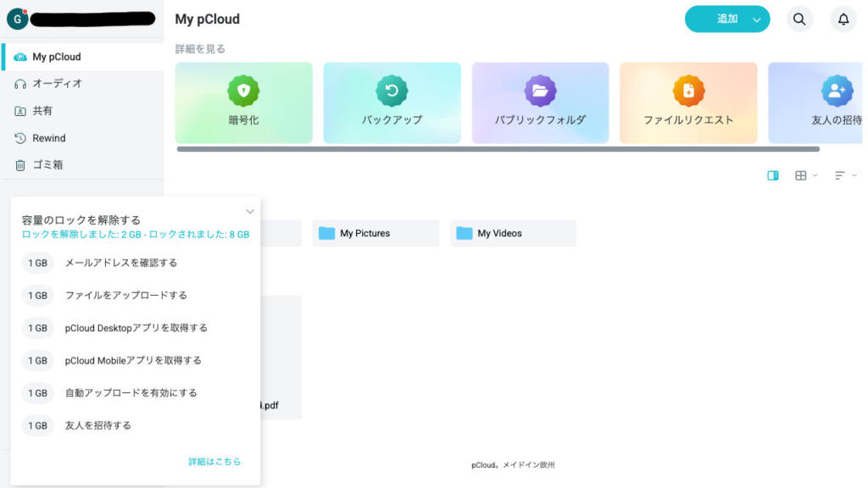Open the 暗号化 card
Viewport: 868px width, 488px height.
243,103
